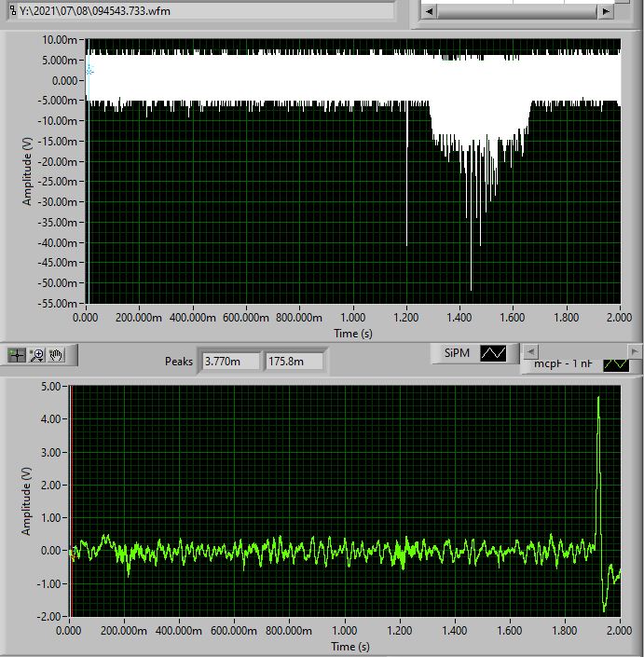The image size is (644, 657).
Task: Click the SiPM plot legend label
Action: (x=457, y=353)
